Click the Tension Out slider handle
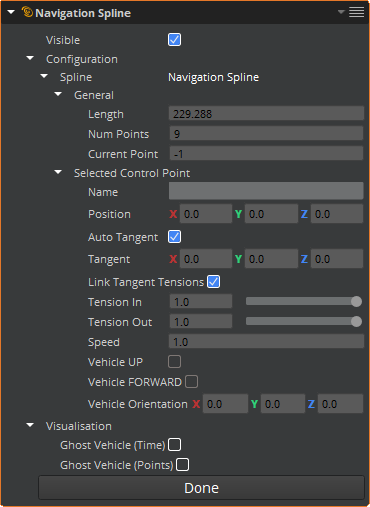 click(356, 321)
